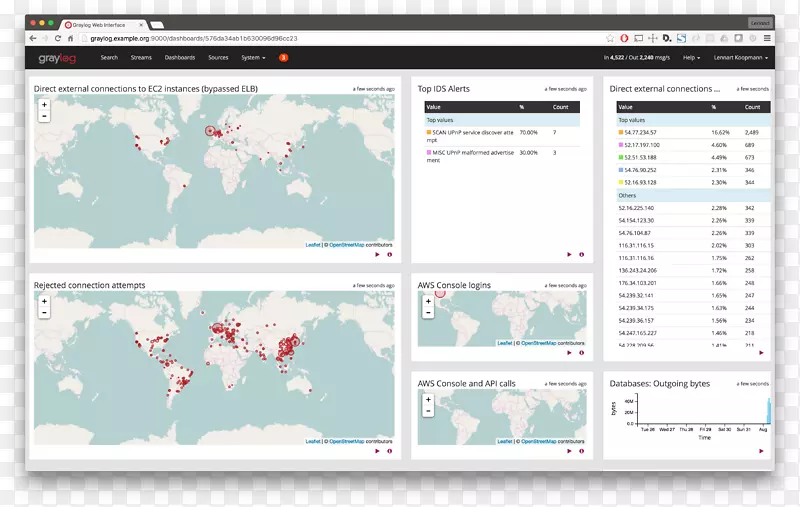
Task: Open the System dropdown menu
Action: (253, 58)
